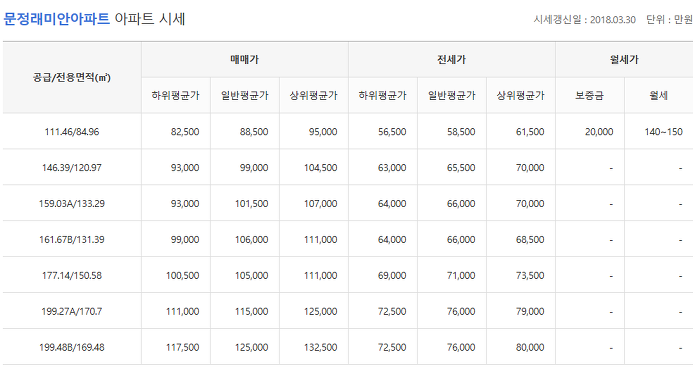Image resolution: width=700 pixels, height=369 pixels.
Task: Select the 146.39/120.97 area row label
Action: coord(72,168)
